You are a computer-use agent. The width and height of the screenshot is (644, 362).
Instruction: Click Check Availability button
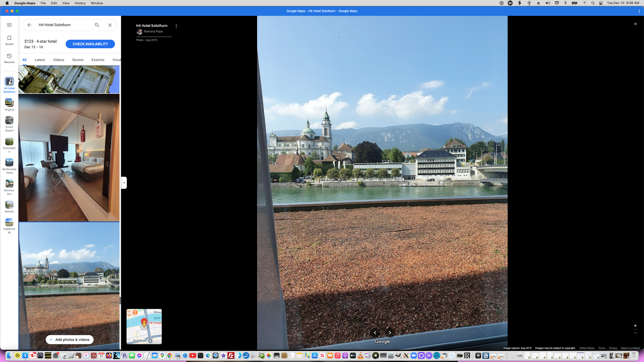coord(90,44)
